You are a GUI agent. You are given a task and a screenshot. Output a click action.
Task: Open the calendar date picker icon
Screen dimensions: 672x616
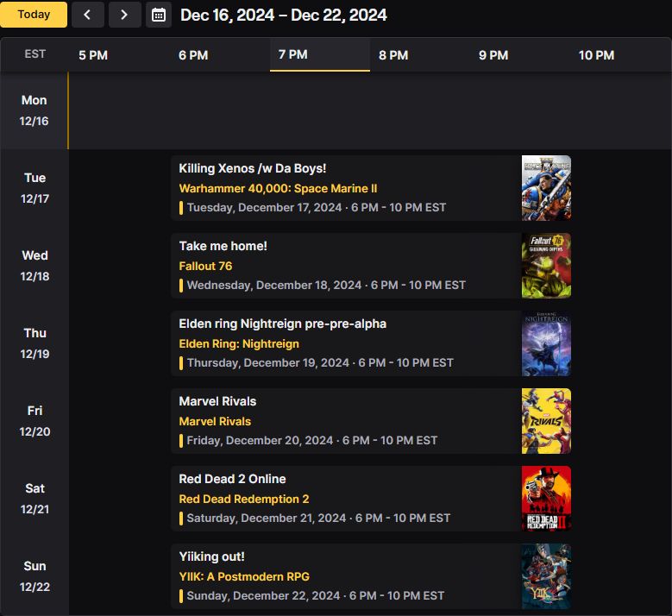click(x=159, y=15)
